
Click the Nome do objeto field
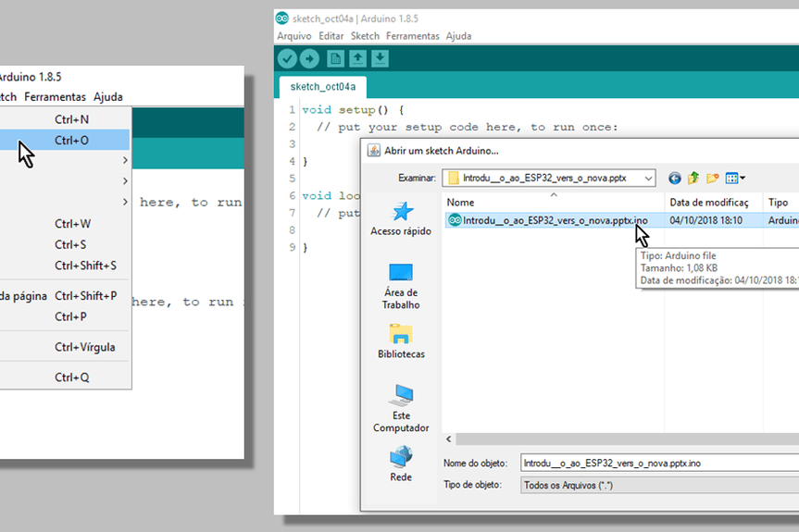657,463
